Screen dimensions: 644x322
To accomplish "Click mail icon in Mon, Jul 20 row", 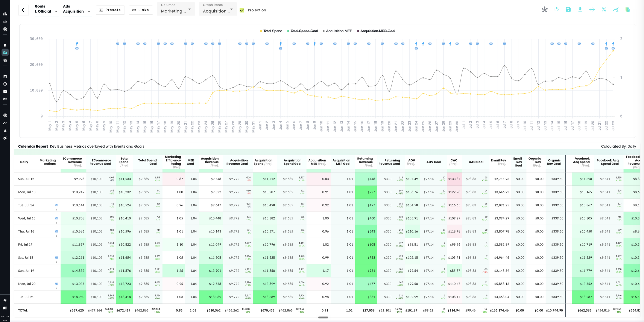I will click(56, 284).
